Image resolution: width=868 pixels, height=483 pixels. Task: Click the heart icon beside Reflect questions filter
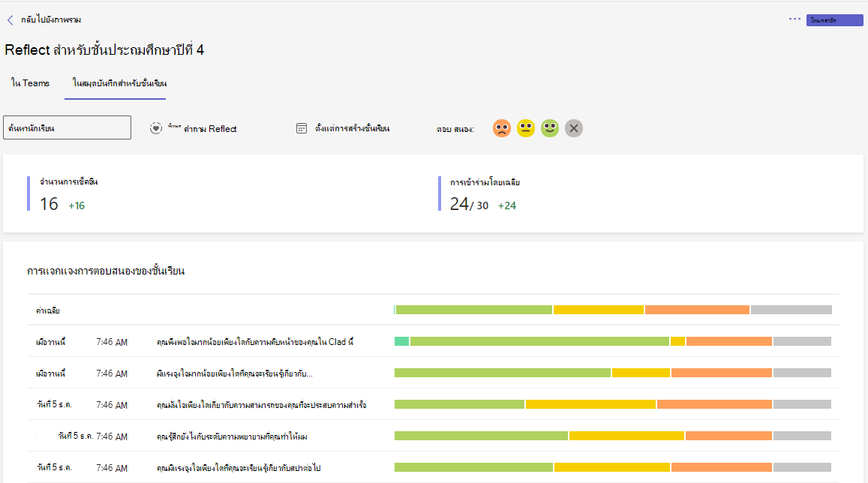156,128
